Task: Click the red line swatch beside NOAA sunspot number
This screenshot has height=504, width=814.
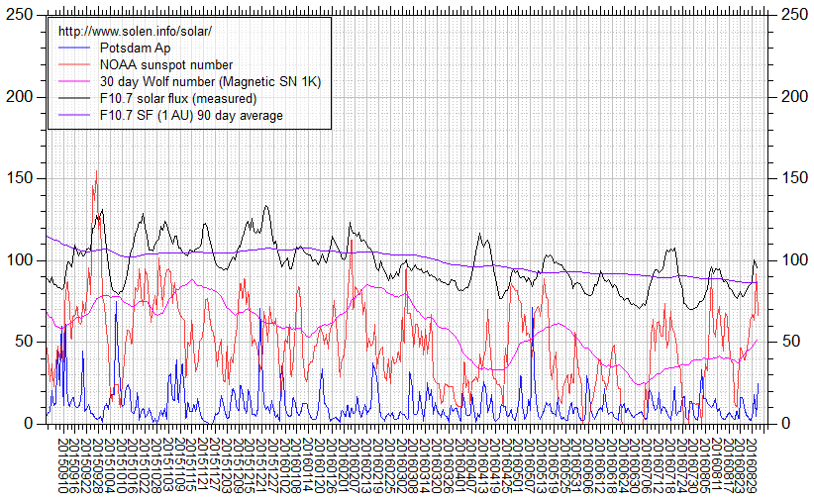Action: pos(74,65)
